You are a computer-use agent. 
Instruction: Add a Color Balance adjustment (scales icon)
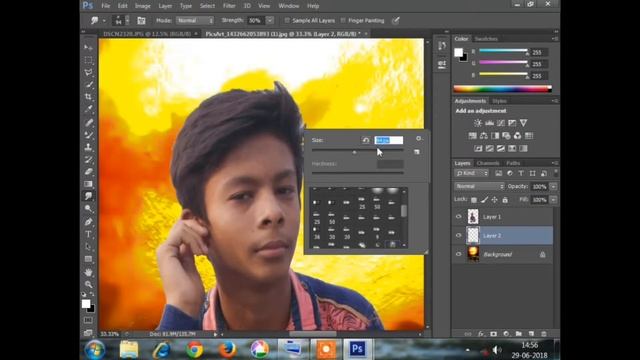click(x=484, y=136)
